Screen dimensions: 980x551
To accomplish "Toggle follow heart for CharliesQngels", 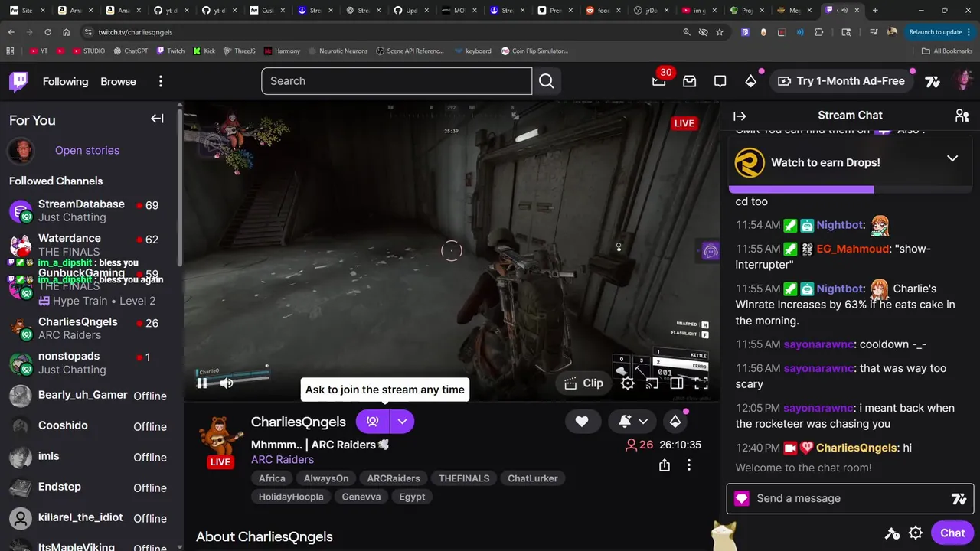I will (x=582, y=421).
